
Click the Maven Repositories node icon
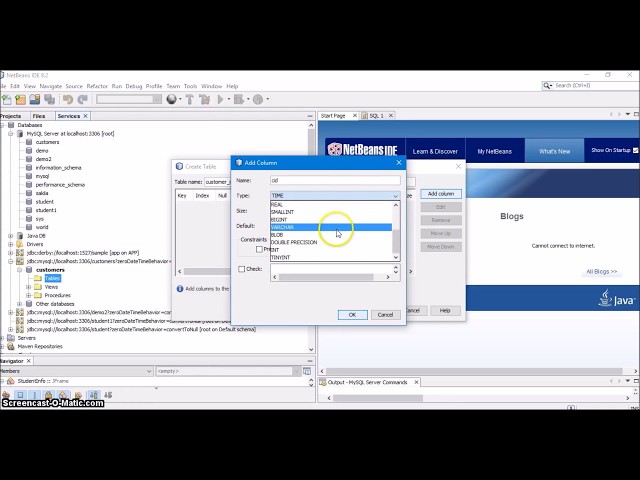[x=11, y=346]
